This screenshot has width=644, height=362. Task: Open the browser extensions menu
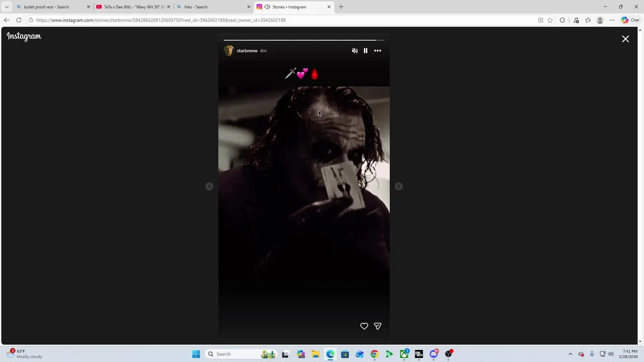562,20
